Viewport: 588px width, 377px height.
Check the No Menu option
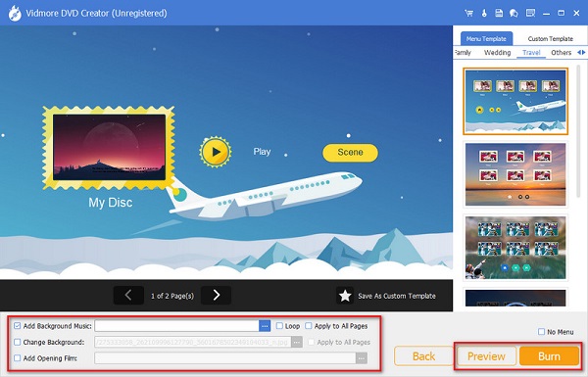[x=541, y=332]
